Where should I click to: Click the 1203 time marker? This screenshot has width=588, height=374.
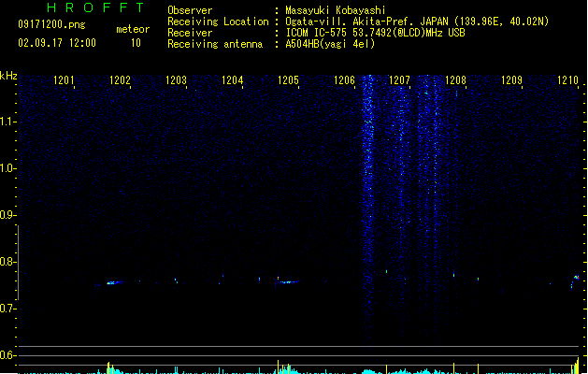tap(176, 80)
